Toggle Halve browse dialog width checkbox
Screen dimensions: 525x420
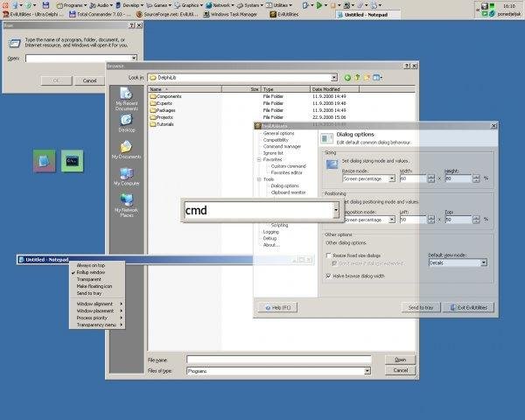(x=328, y=276)
